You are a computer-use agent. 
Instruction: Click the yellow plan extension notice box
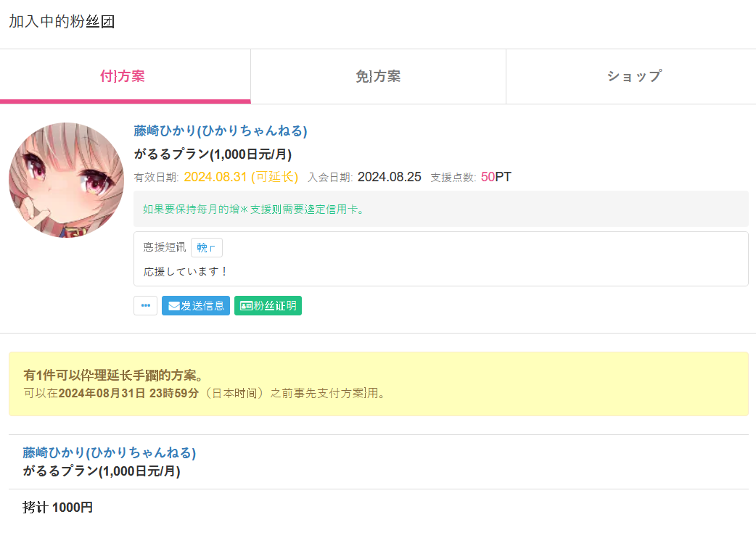click(x=379, y=384)
